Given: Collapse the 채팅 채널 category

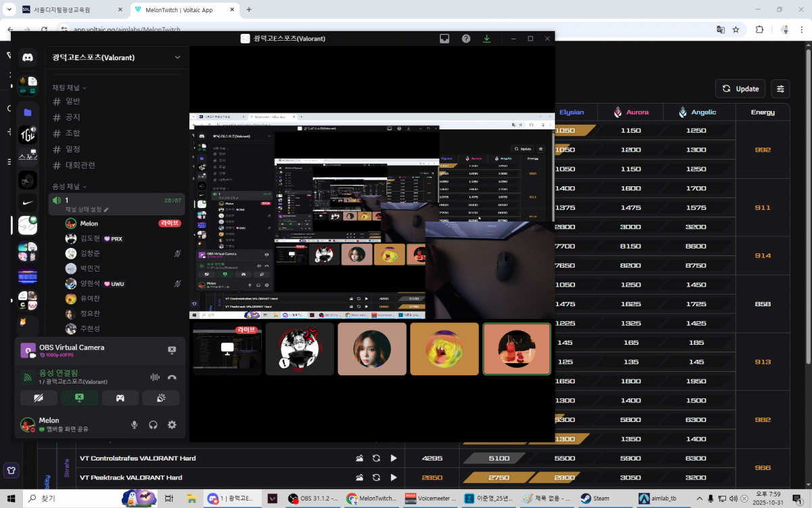Looking at the screenshot, I should click(x=69, y=87).
